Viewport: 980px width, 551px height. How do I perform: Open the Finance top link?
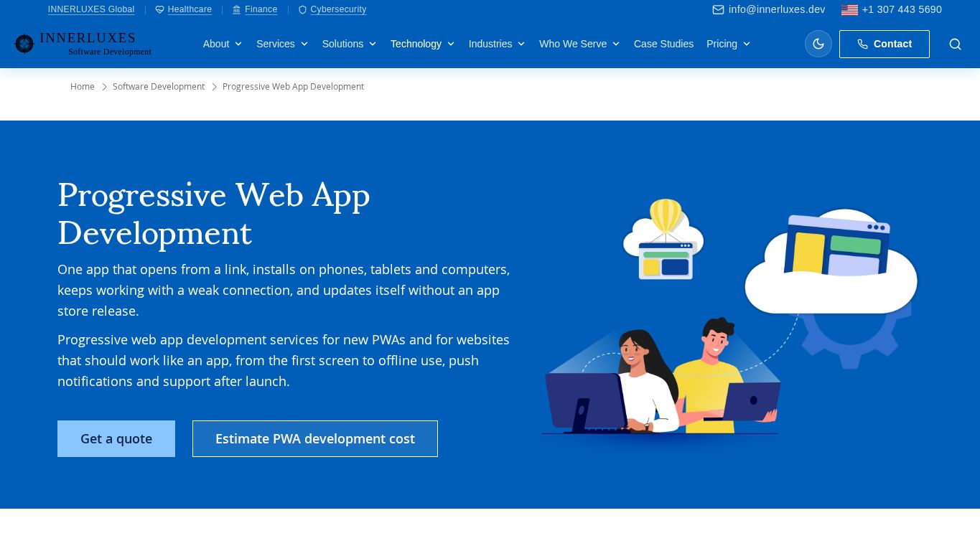pos(261,9)
